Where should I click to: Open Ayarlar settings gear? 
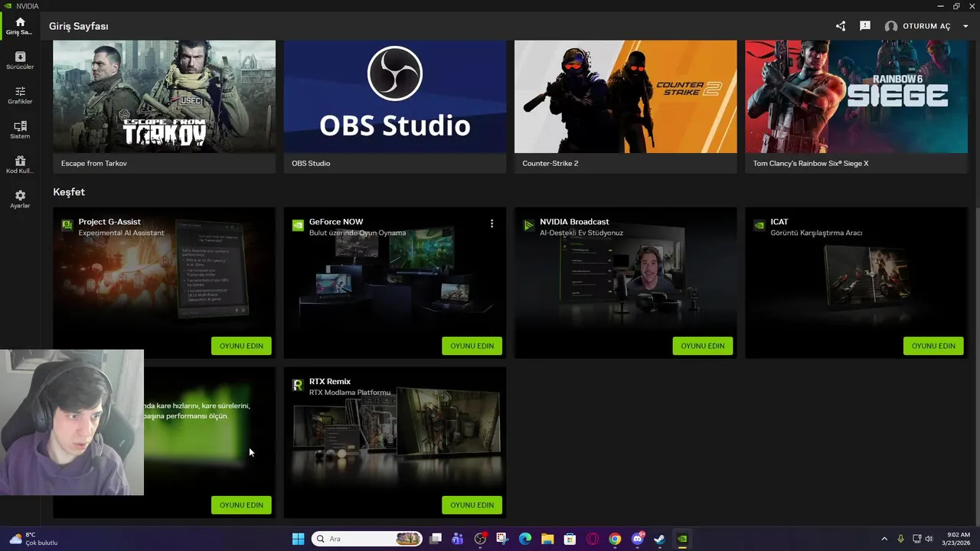(x=20, y=200)
